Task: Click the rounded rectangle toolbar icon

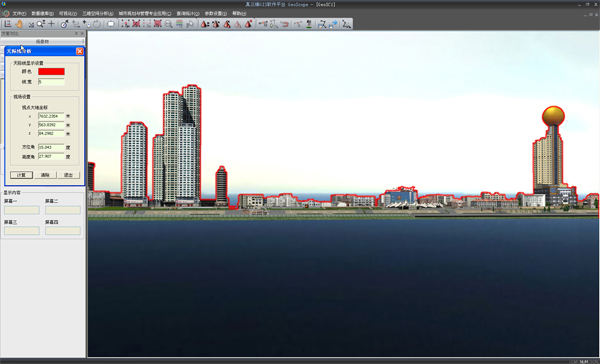Action: [x=111, y=24]
